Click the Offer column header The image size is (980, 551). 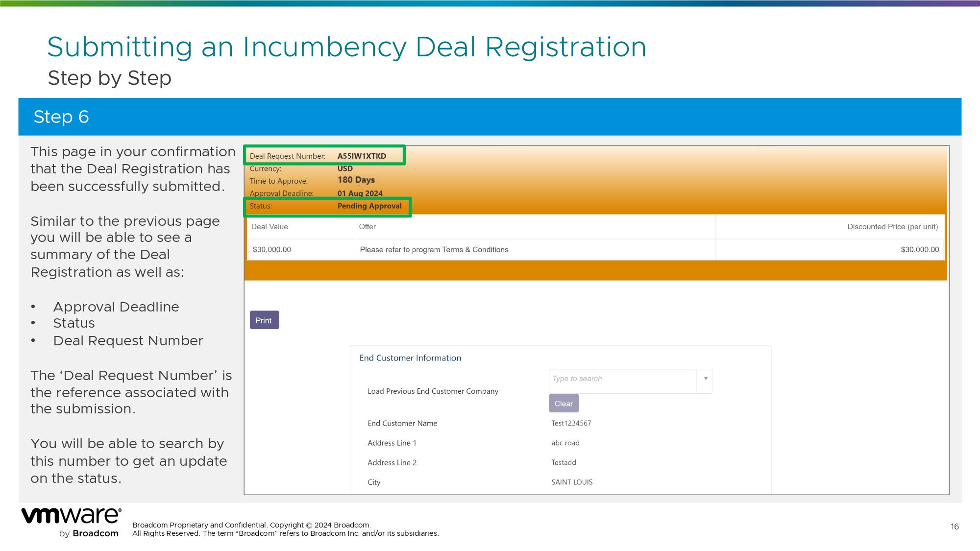[367, 227]
